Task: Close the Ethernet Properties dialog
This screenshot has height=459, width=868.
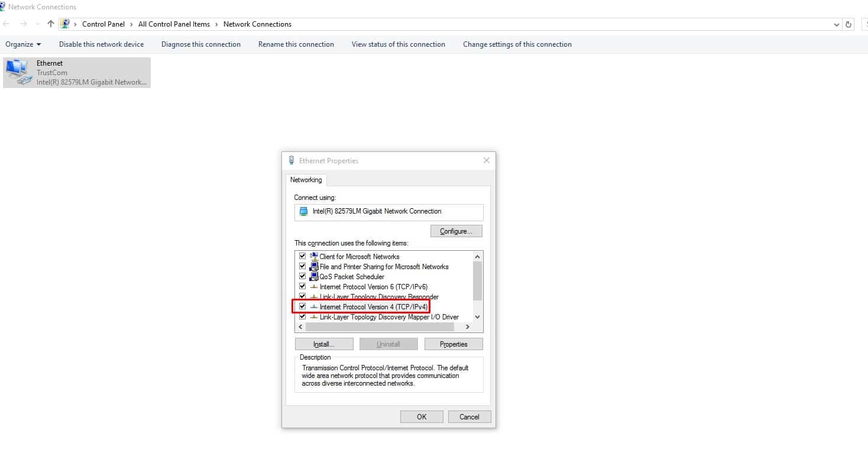Action: click(x=486, y=160)
